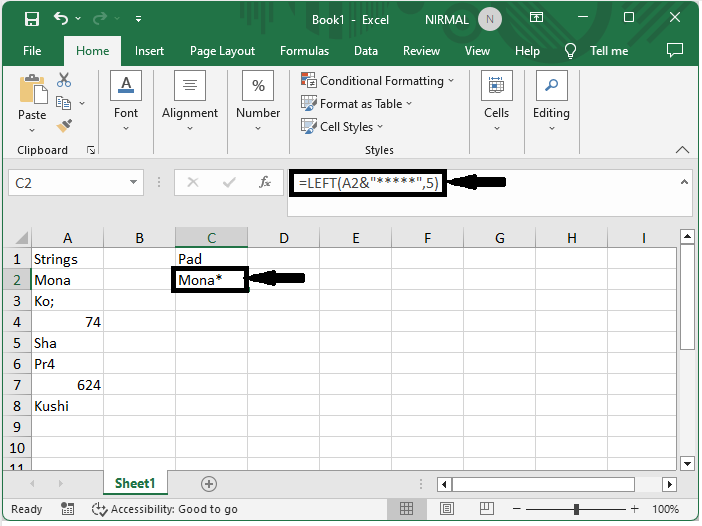Click the Name Box showing C2
This screenshot has height=526, width=702.
(68, 183)
